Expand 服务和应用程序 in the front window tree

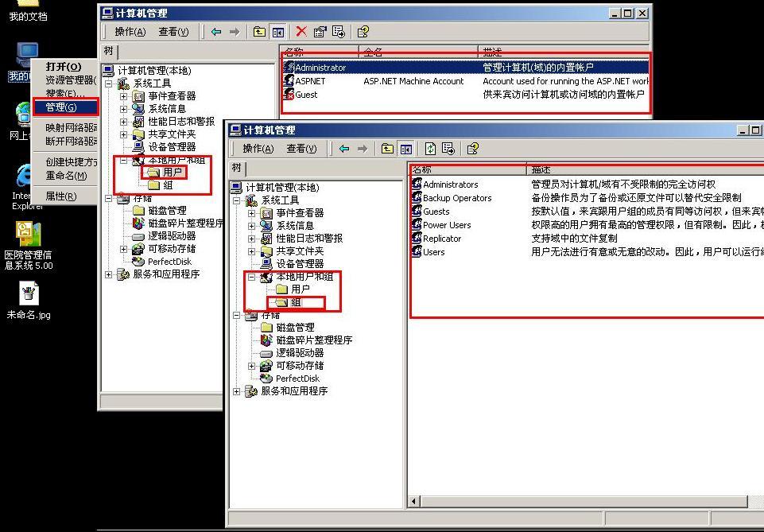[x=237, y=391]
